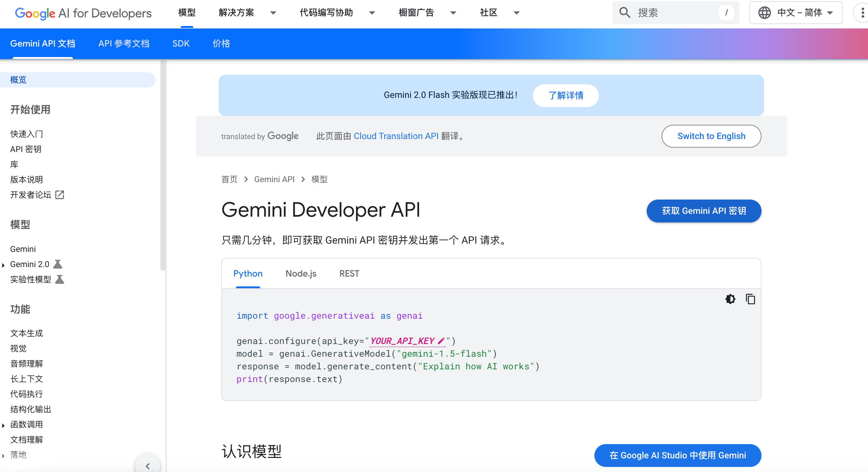This screenshot has width=868, height=472.
Task: Click 获取 Gemini API 密钥 button
Action: point(705,211)
